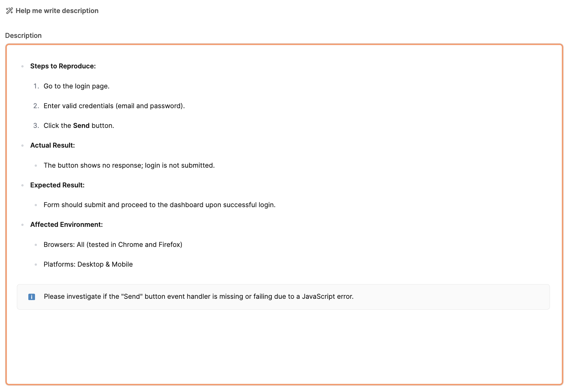Click the "Form should submit and proceed" line
The image size is (569, 392).
(159, 205)
